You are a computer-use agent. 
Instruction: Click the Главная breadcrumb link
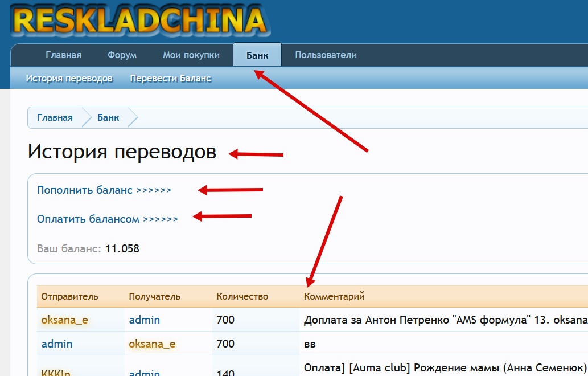55,117
